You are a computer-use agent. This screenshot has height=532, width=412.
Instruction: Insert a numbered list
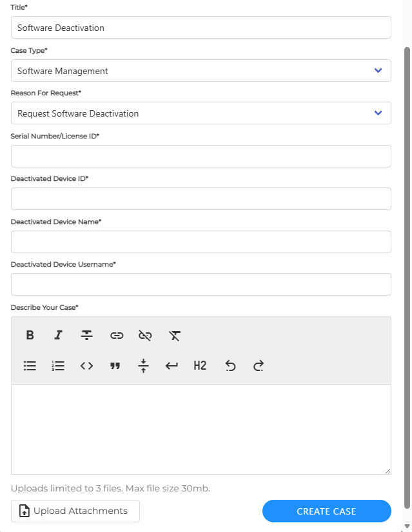58,366
